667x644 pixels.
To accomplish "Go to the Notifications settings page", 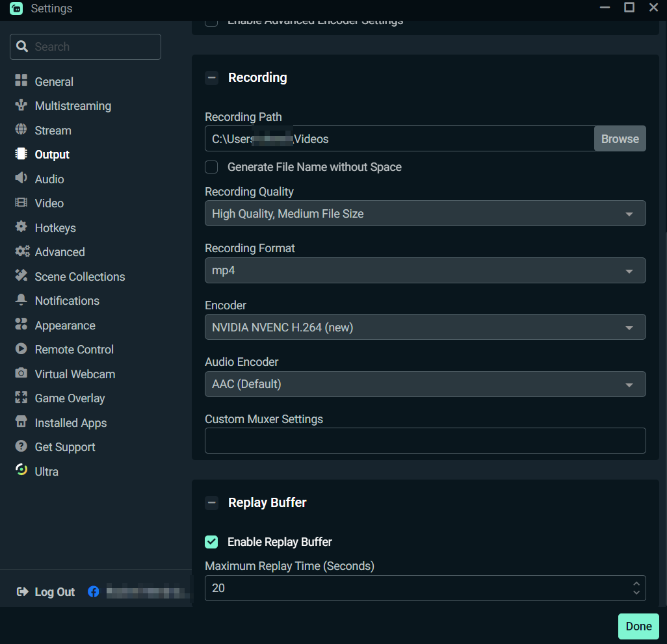I will pyautogui.click(x=20, y=300).
